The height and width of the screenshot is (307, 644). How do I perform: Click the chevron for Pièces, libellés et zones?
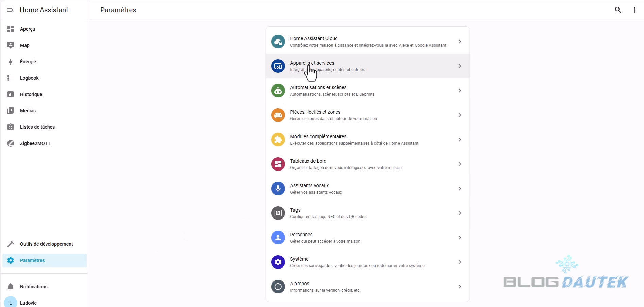click(x=459, y=115)
